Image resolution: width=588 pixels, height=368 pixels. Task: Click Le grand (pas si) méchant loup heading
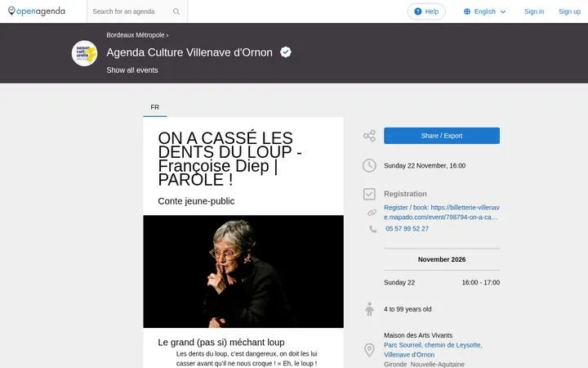pyautogui.click(x=221, y=342)
